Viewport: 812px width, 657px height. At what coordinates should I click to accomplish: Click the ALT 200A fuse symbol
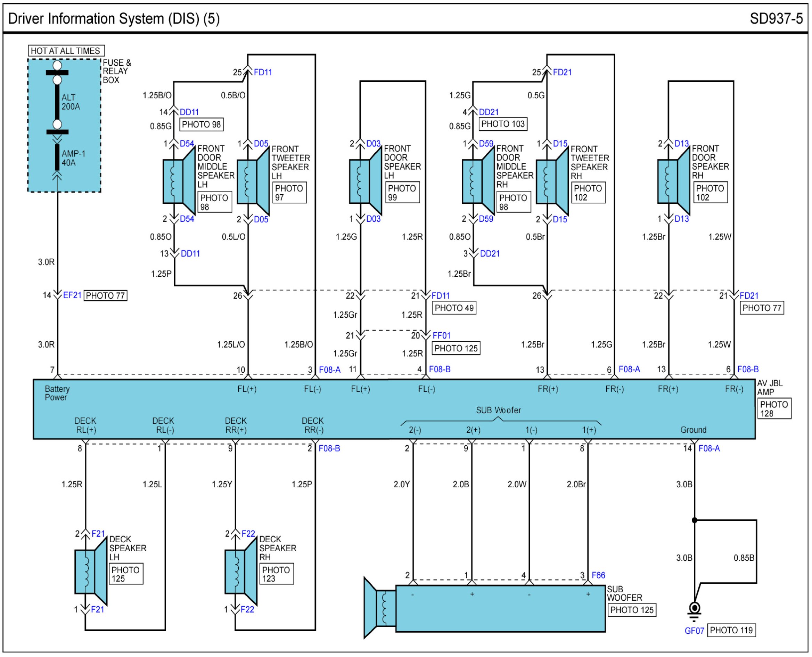(57, 102)
